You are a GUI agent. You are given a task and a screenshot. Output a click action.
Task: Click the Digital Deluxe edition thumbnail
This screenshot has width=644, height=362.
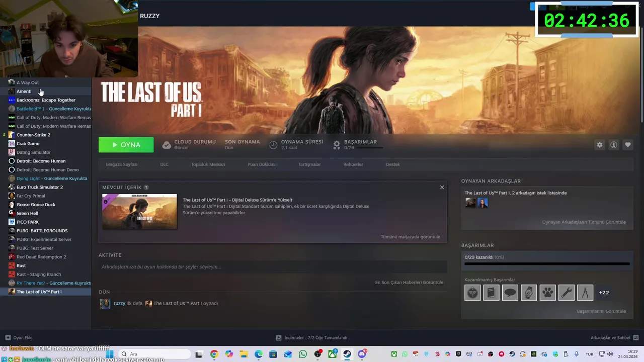tap(139, 212)
